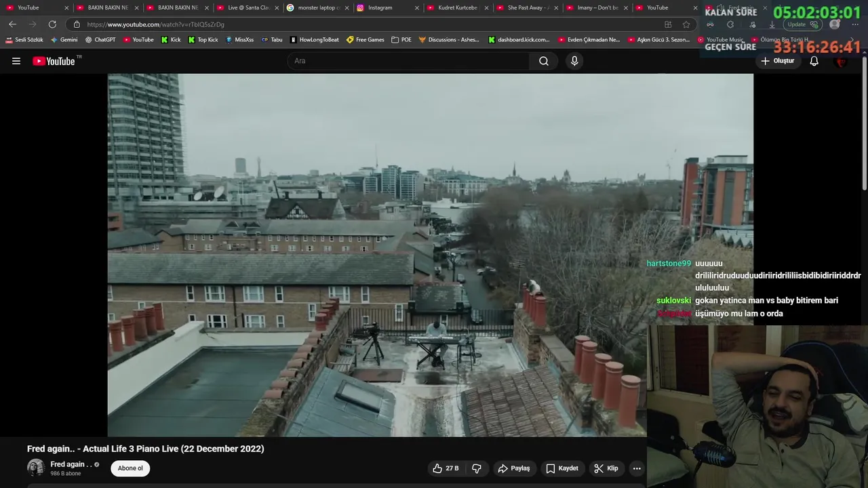The width and height of the screenshot is (868, 488).
Task: Open the HowLongToBeat bookmark
Action: pos(314,40)
